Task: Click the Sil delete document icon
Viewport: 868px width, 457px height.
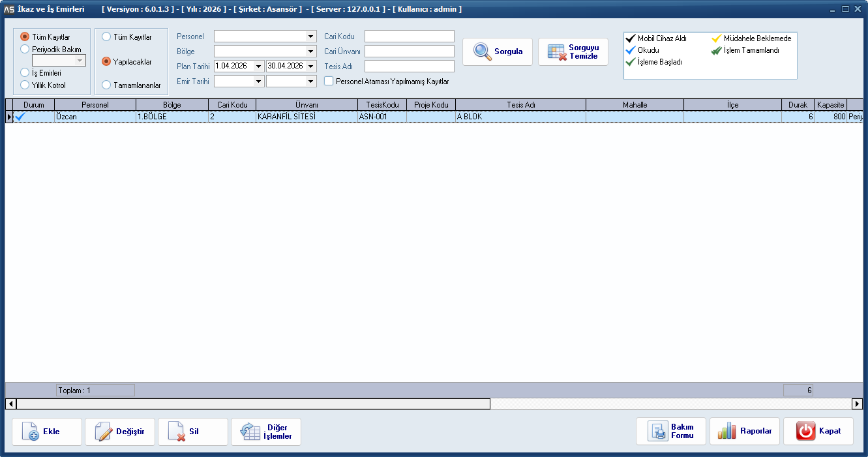Action: 177,432
